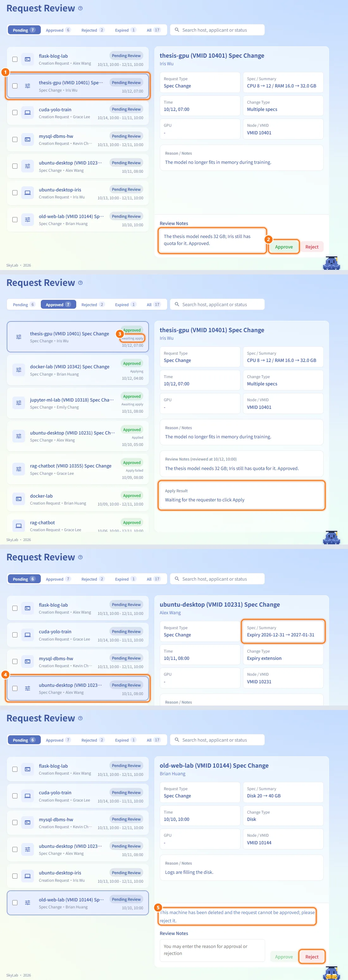Click the Awaiting apply badge on thesis-gpu
The width and height of the screenshot is (348, 980).
point(132,338)
